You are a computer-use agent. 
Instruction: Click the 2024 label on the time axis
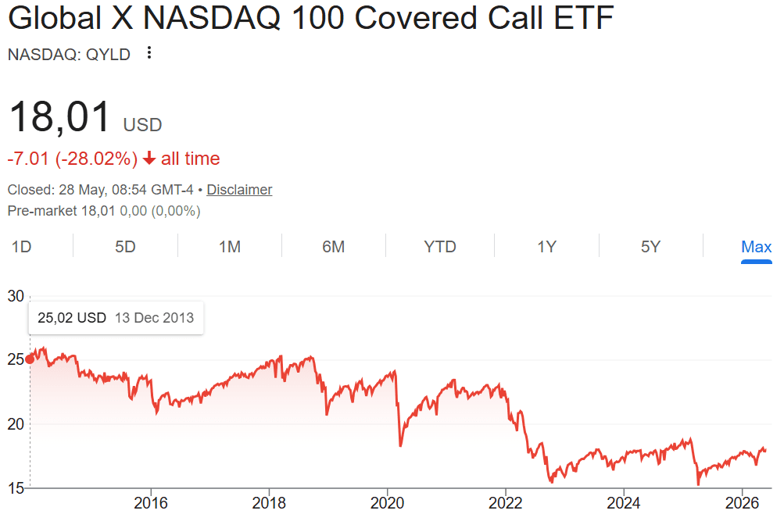[x=624, y=503]
